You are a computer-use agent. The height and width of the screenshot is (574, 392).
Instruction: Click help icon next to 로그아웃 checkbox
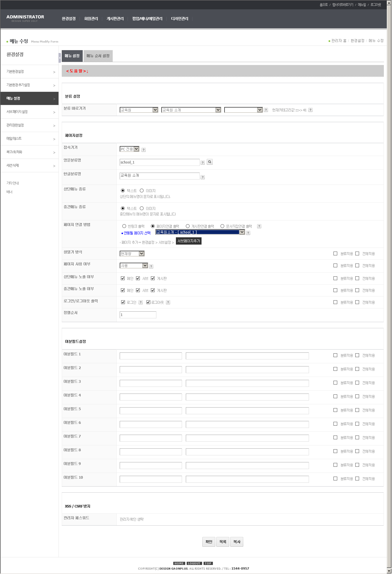point(168,303)
